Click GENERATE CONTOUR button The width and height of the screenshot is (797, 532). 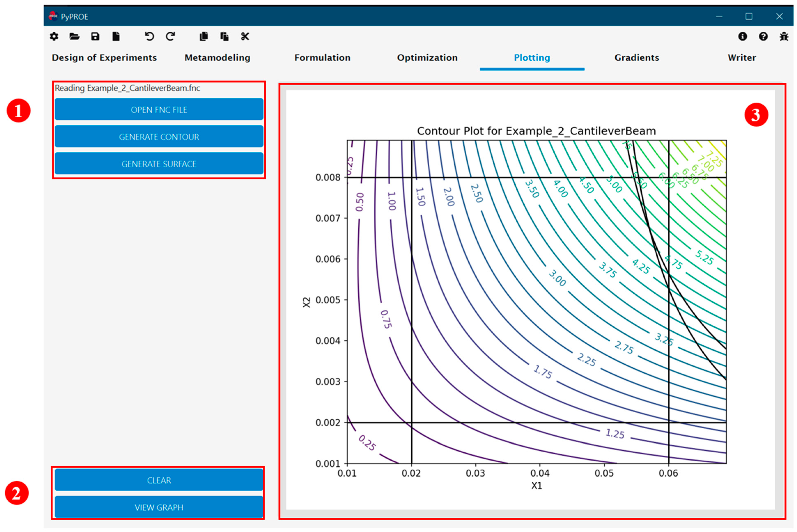click(159, 137)
